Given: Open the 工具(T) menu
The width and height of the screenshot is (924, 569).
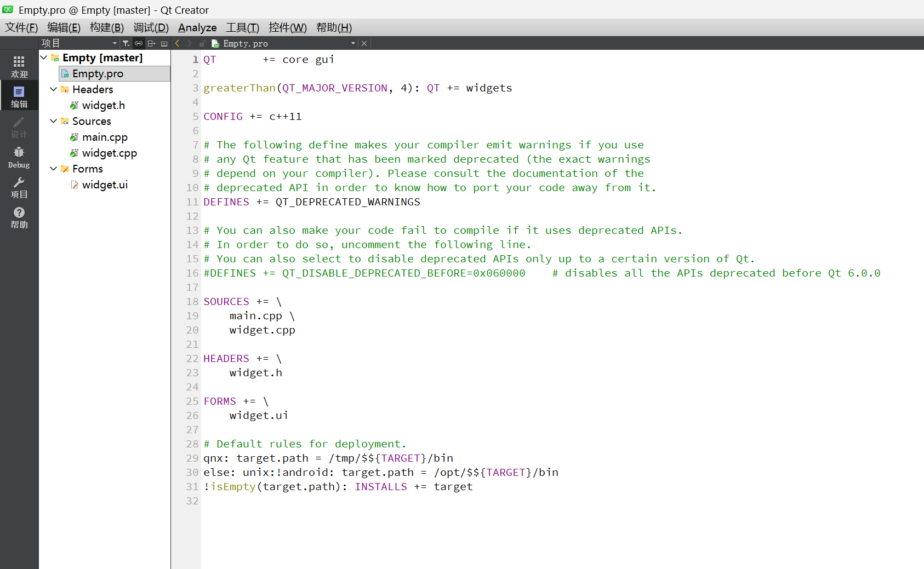Looking at the screenshot, I should [243, 27].
